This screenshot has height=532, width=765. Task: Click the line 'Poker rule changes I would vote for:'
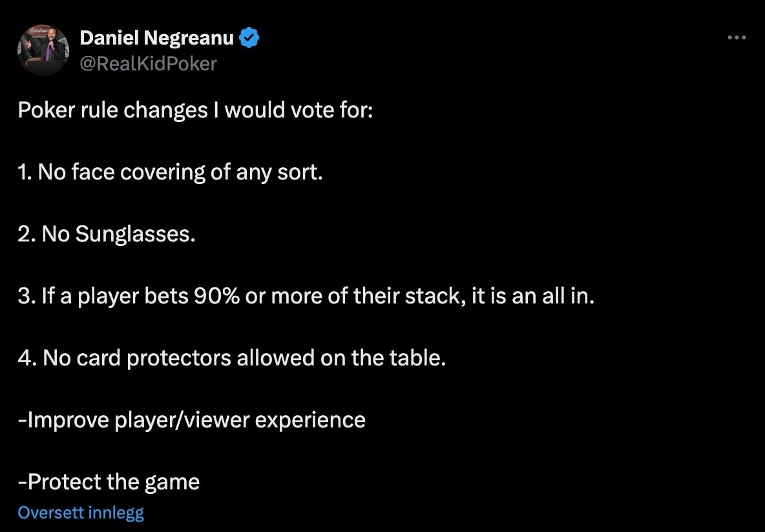[195, 110]
